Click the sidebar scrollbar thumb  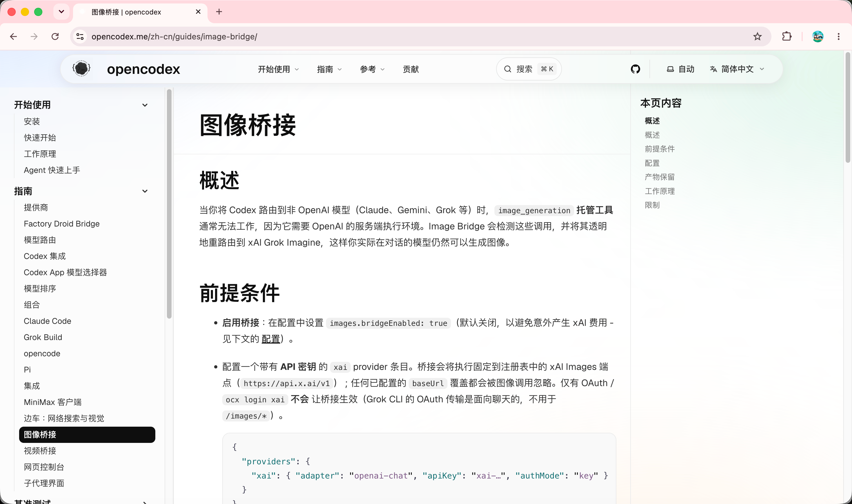[169, 204]
